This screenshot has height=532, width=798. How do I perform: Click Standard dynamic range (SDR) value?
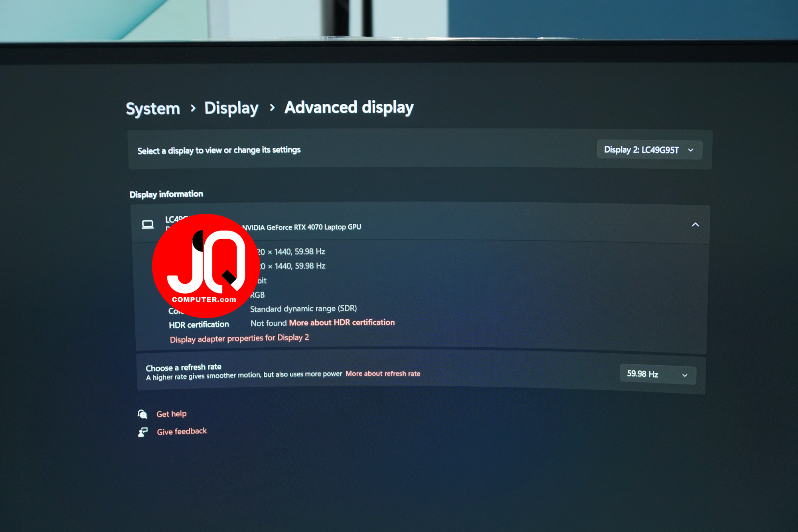tap(303, 309)
